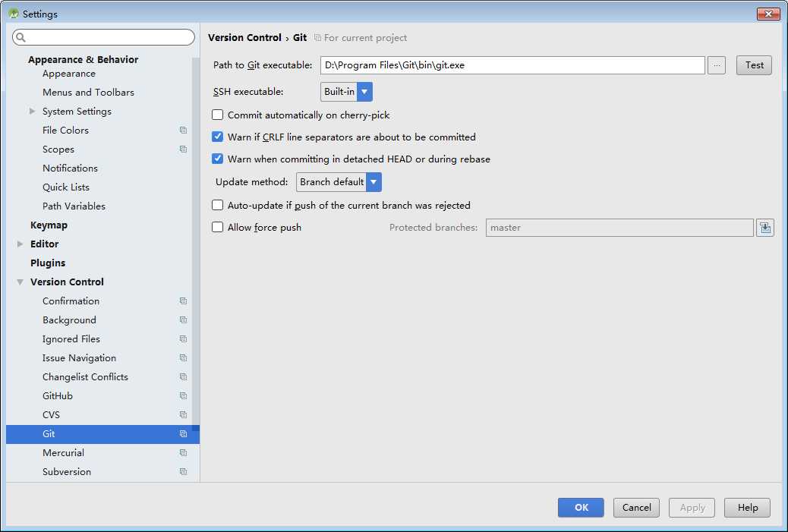The width and height of the screenshot is (788, 532).
Task: Open the Appearance settings page
Action: tap(69, 74)
